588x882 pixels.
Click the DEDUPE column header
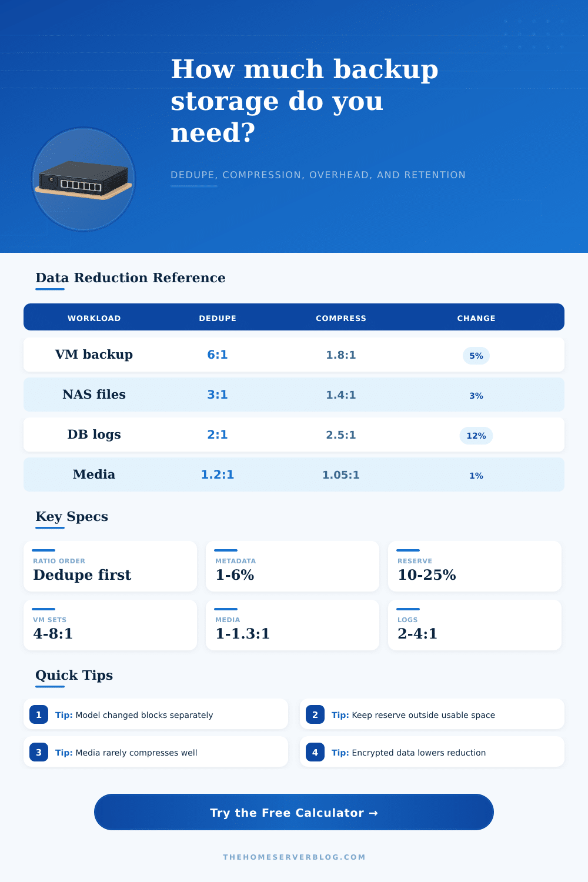(218, 318)
